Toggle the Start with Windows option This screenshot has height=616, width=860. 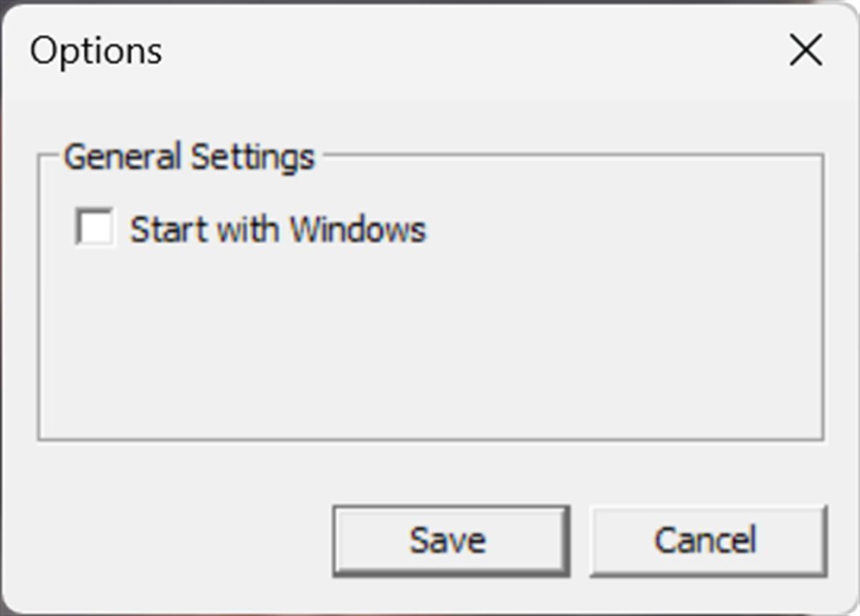pyautogui.click(x=95, y=228)
